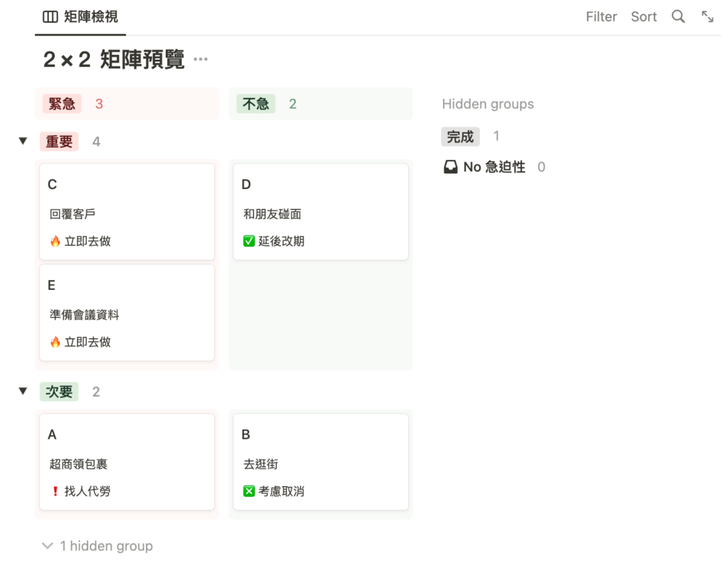Click the fire icon on card C
The image size is (728, 571).
coord(55,241)
